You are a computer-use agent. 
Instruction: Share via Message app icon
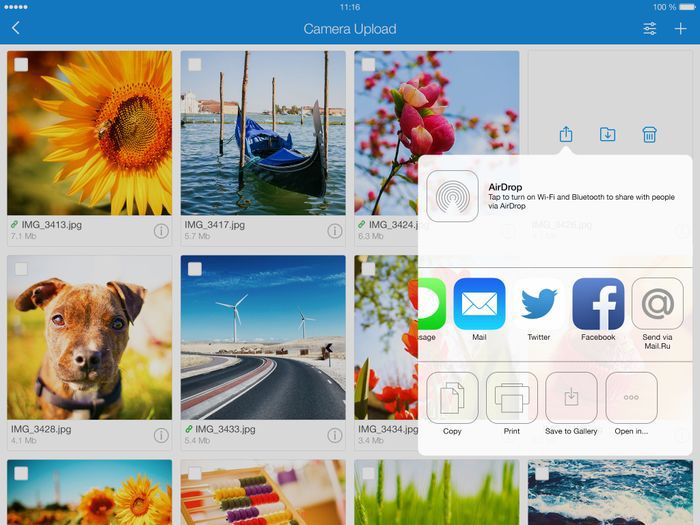coord(432,304)
